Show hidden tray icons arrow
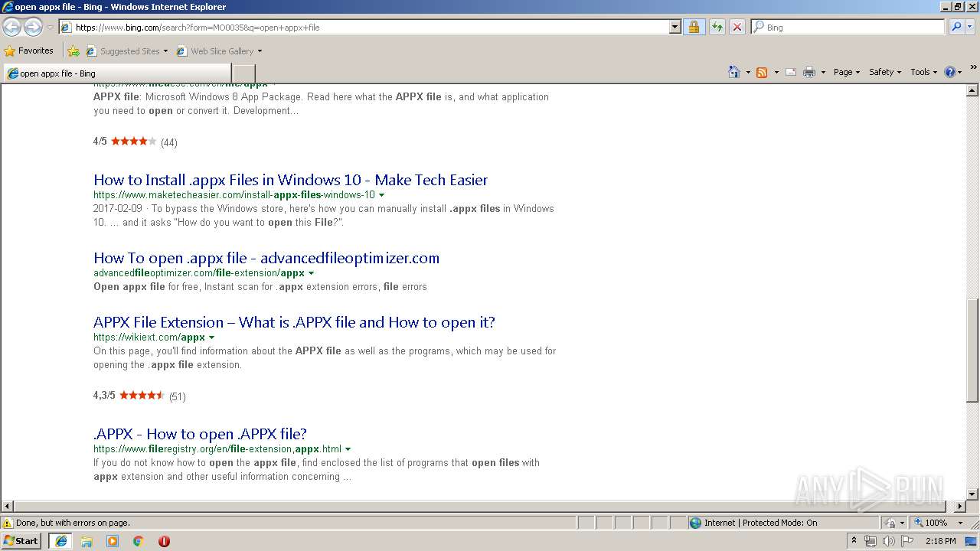Viewport: 980px width, 551px height. [x=854, y=541]
